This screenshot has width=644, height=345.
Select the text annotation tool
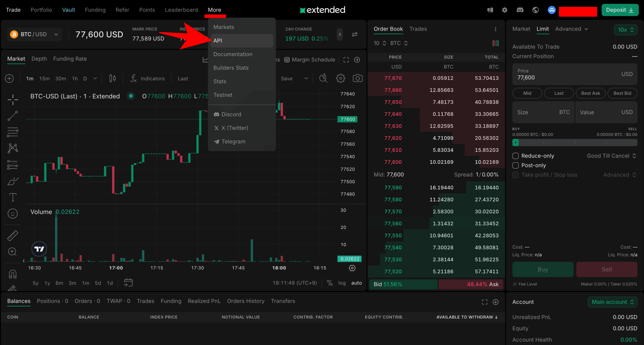tap(13, 197)
